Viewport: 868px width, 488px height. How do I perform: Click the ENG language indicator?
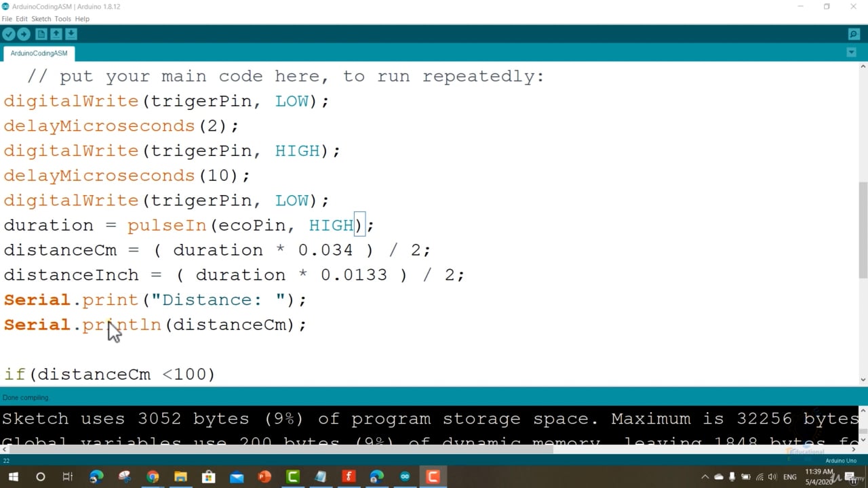pyautogui.click(x=790, y=477)
